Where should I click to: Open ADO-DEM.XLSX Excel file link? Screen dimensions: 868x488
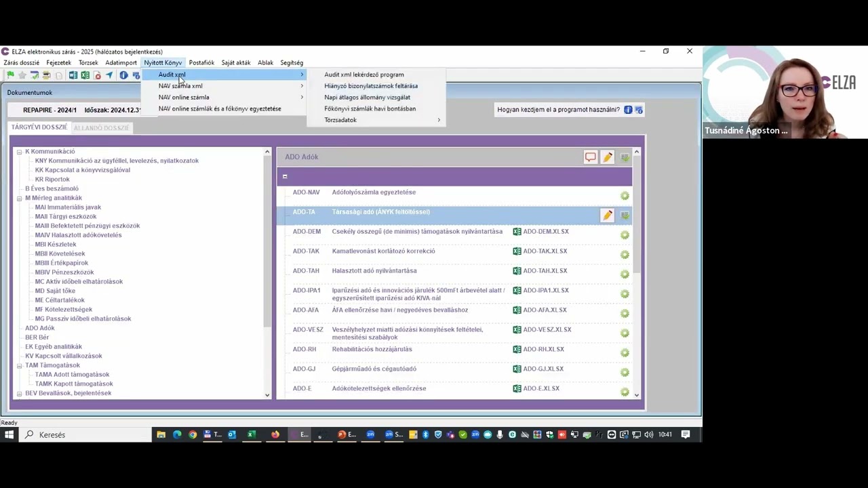coord(540,232)
